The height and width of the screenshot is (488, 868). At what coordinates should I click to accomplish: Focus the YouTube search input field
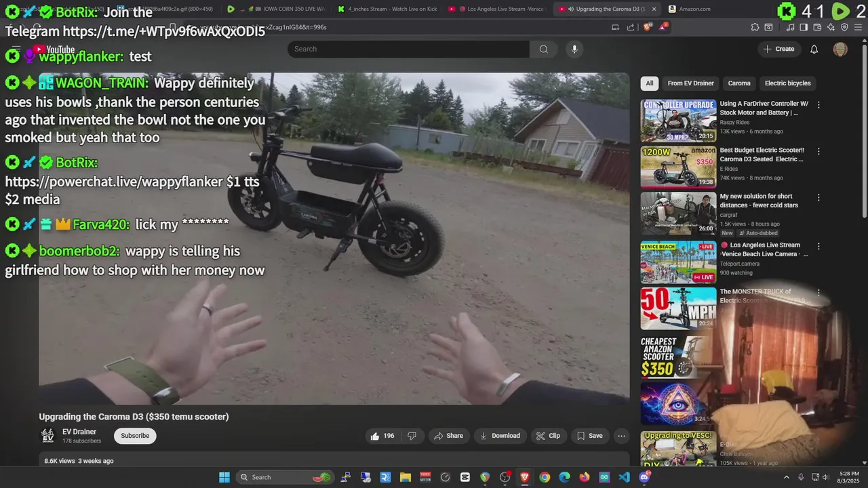408,49
